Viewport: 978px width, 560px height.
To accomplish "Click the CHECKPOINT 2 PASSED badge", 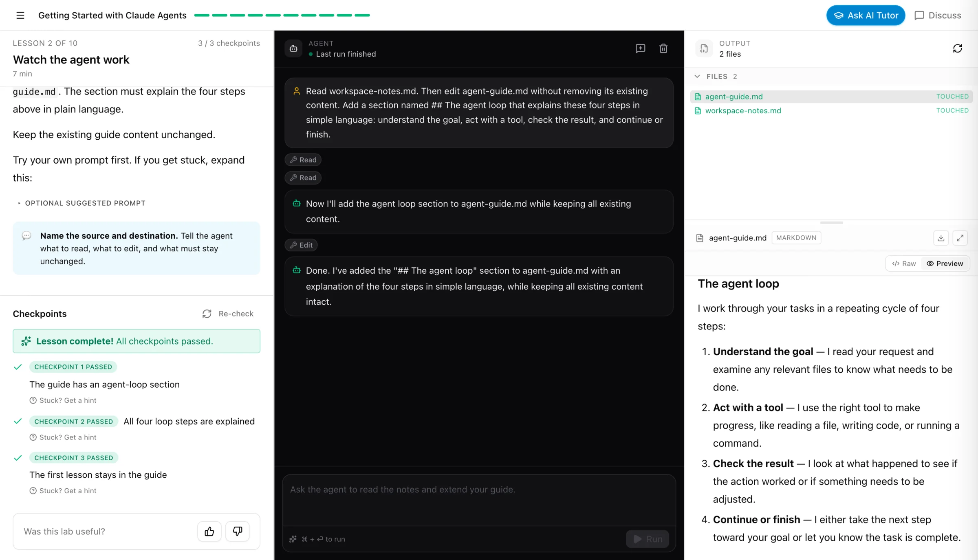I will click(x=74, y=421).
